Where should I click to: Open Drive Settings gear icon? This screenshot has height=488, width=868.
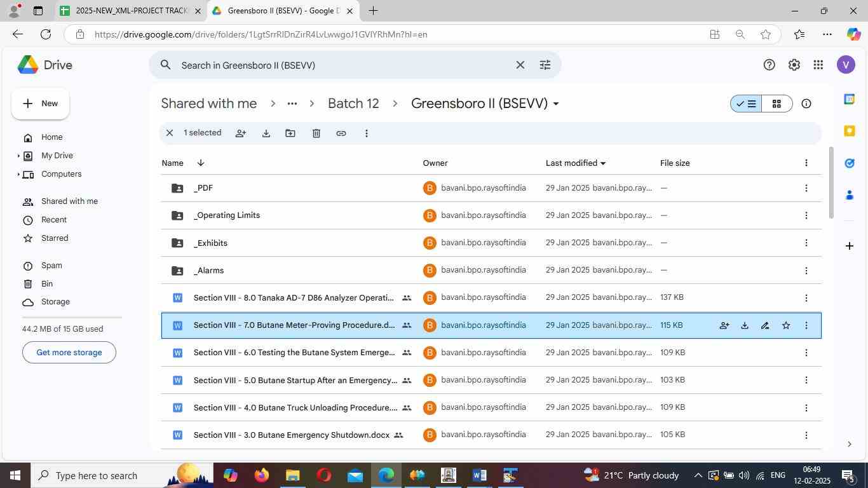pyautogui.click(x=794, y=65)
